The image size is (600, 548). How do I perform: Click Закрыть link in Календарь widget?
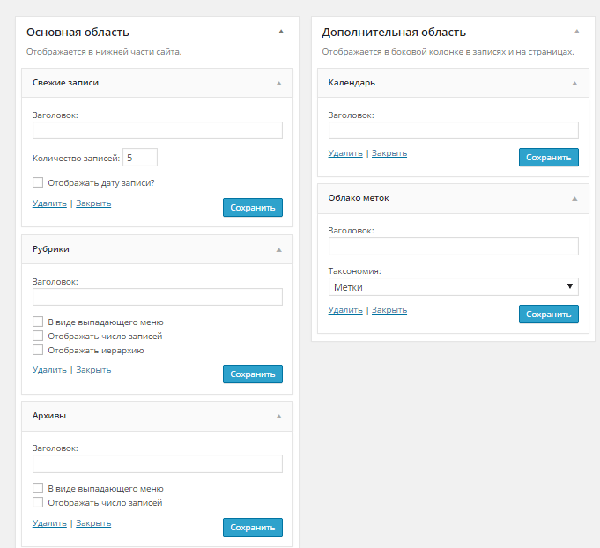tap(389, 154)
